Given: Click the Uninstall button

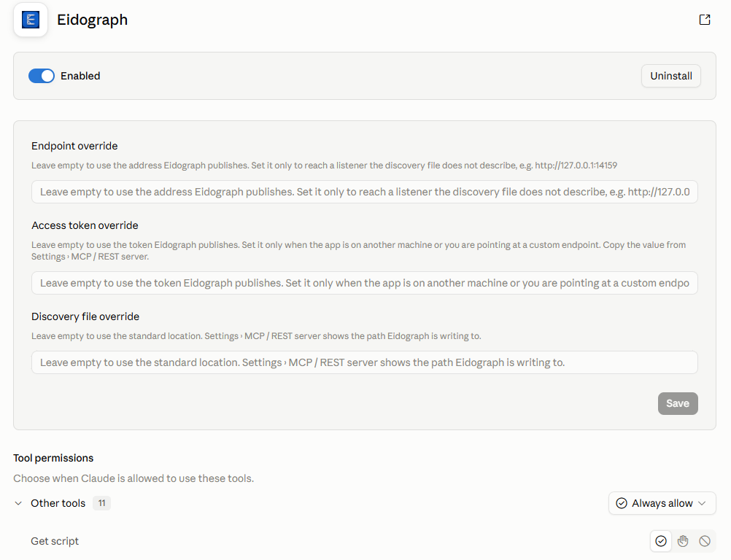Looking at the screenshot, I should 671,76.
